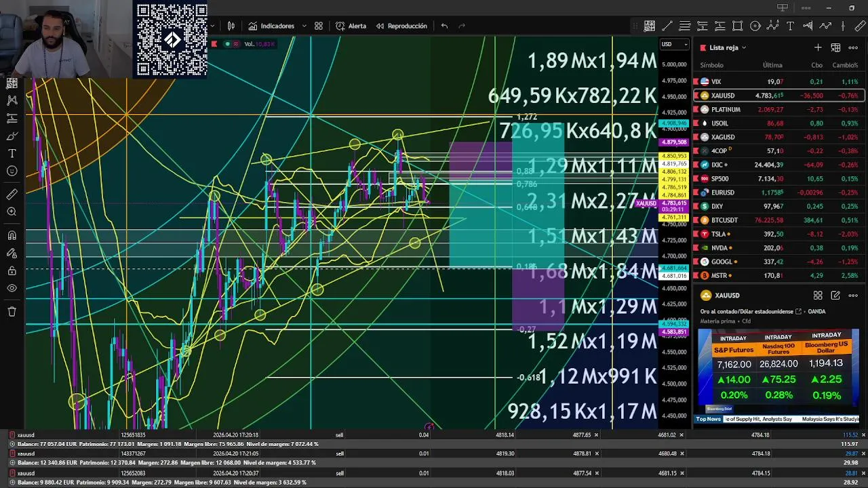Select the rectangle shape tool in favorites bar
The width and height of the screenshot is (868, 488).
click(738, 26)
